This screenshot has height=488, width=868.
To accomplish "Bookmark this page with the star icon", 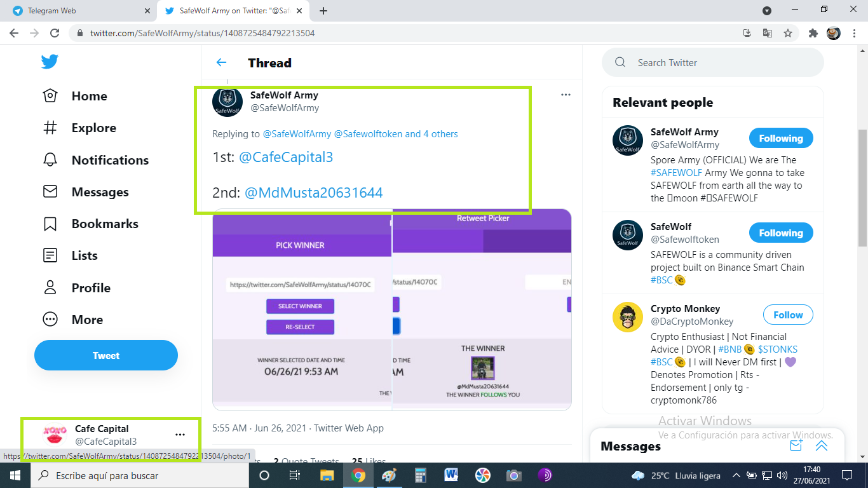I will click(788, 33).
